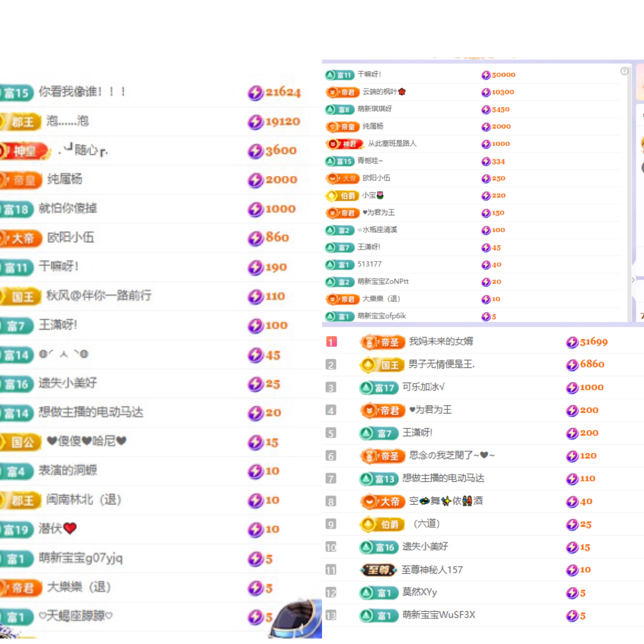Click the coin icon beside 21624
The height and width of the screenshot is (644, 644).
tap(256, 93)
